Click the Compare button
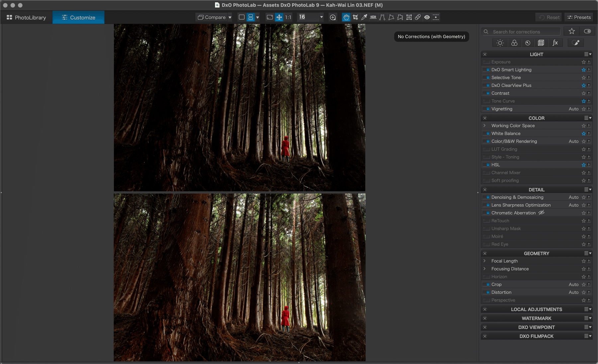Screen dimensions: 598x364 212,17
